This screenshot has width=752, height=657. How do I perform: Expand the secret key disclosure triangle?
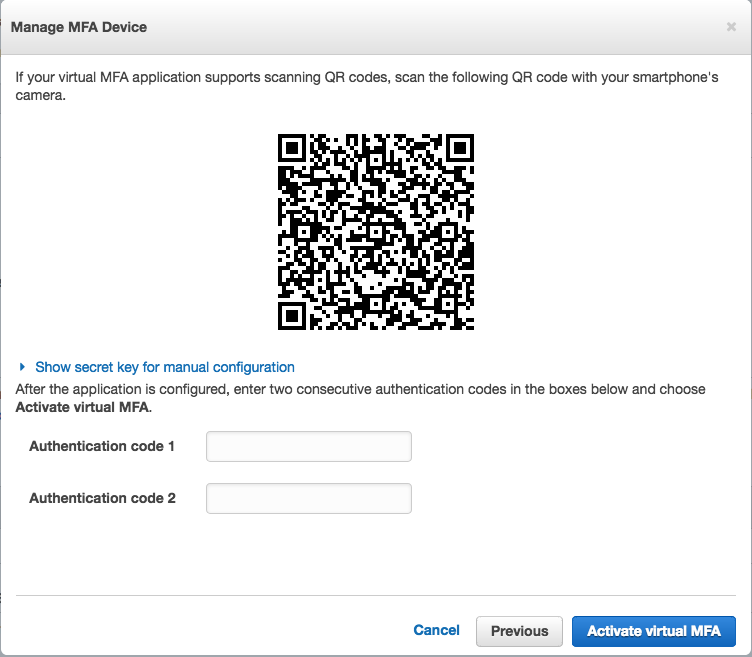pos(22,367)
